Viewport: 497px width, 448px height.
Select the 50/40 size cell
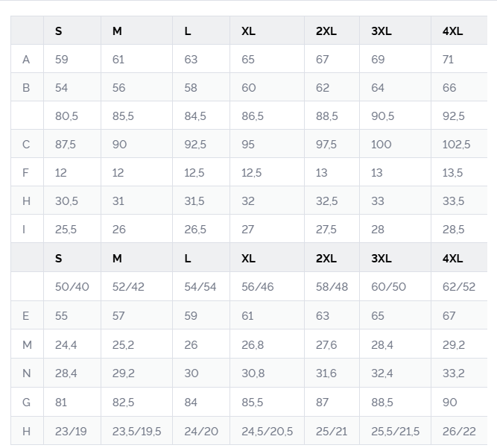[72, 287]
